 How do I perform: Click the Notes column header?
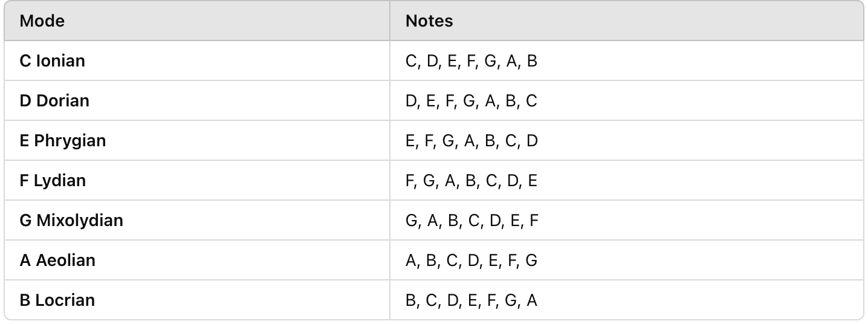(429, 21)
